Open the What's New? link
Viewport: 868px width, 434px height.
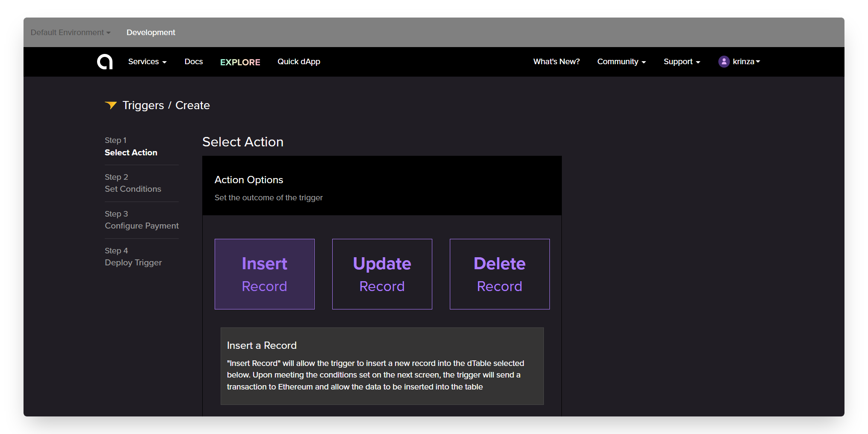coord(556,62)
